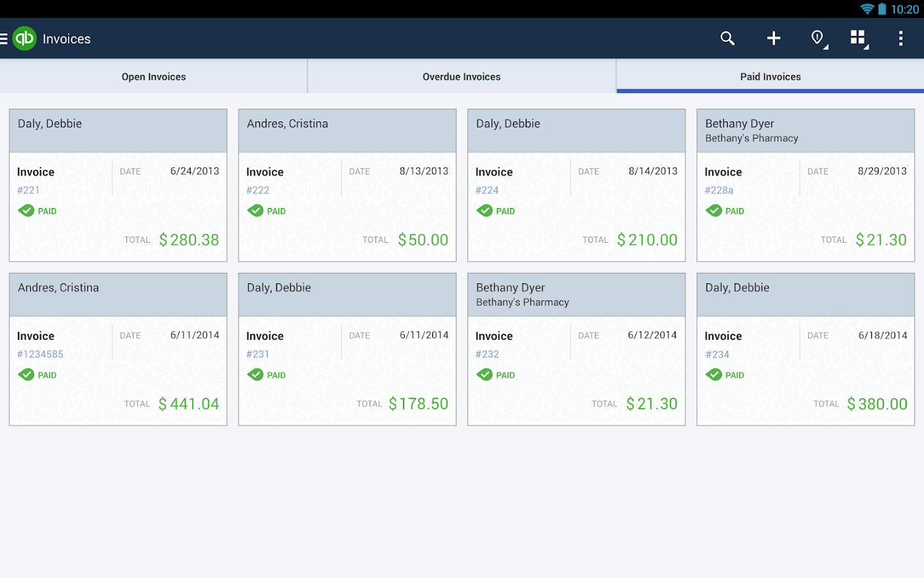Viewport: 924px width, 578px height.
Task: Tap the Wi-Fi status icon
Action: (x=867, y=9)
